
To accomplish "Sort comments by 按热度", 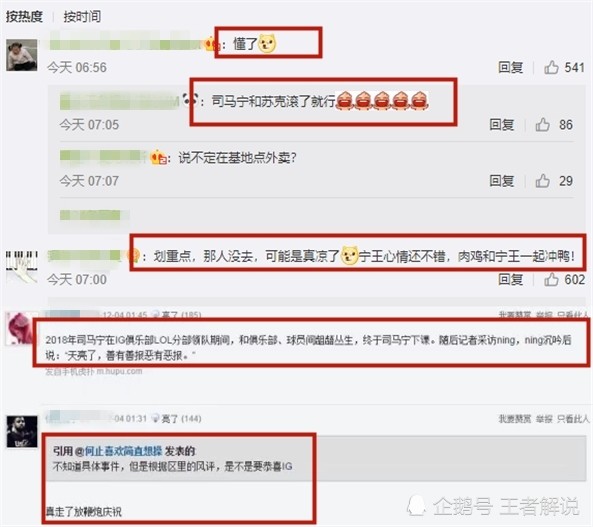I will click(24, 16).
